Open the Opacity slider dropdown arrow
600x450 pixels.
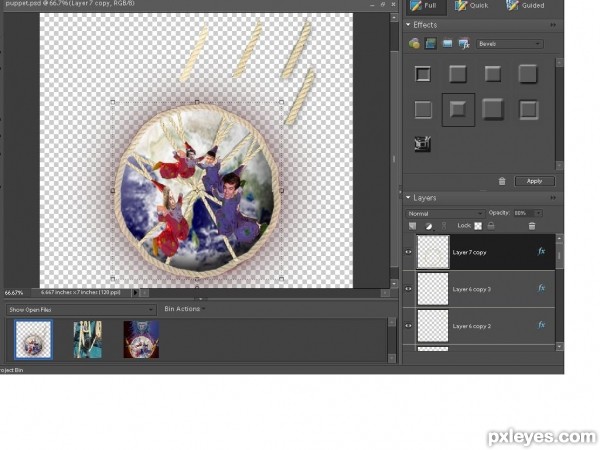538,213
